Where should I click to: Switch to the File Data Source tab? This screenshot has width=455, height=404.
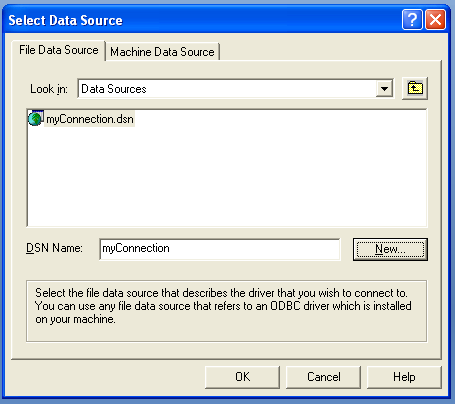click(59, 50)
